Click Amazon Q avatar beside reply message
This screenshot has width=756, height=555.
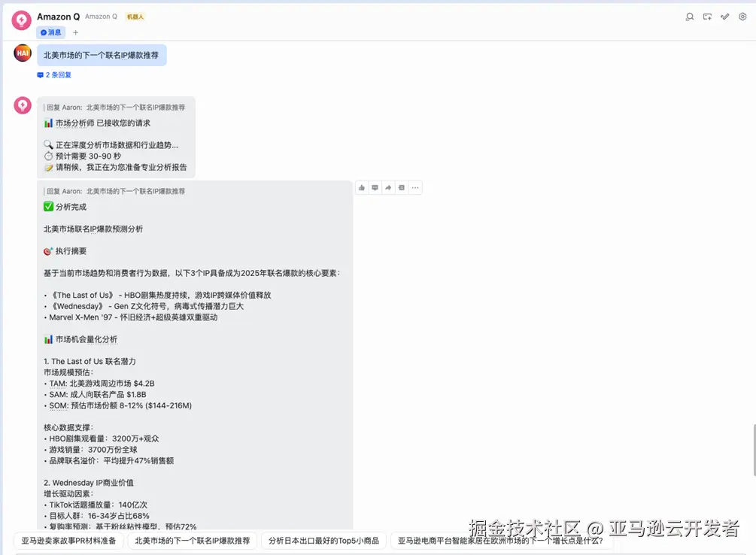[23, 105]
